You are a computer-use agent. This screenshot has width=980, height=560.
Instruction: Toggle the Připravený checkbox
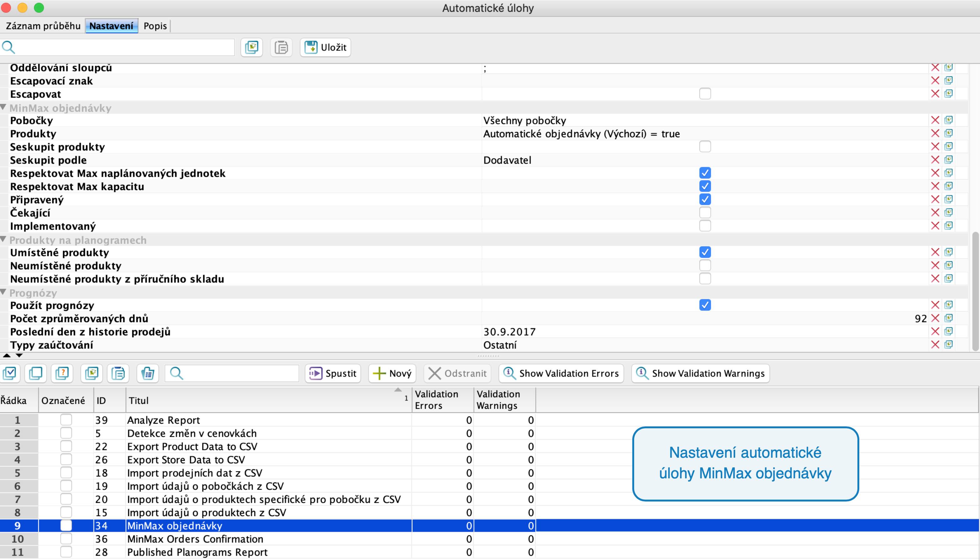tap(705, 199)
